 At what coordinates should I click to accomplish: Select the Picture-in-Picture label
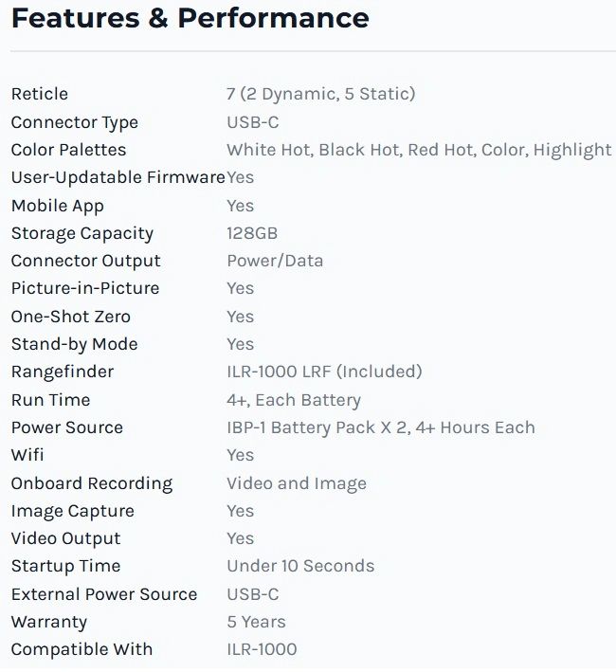85,288
